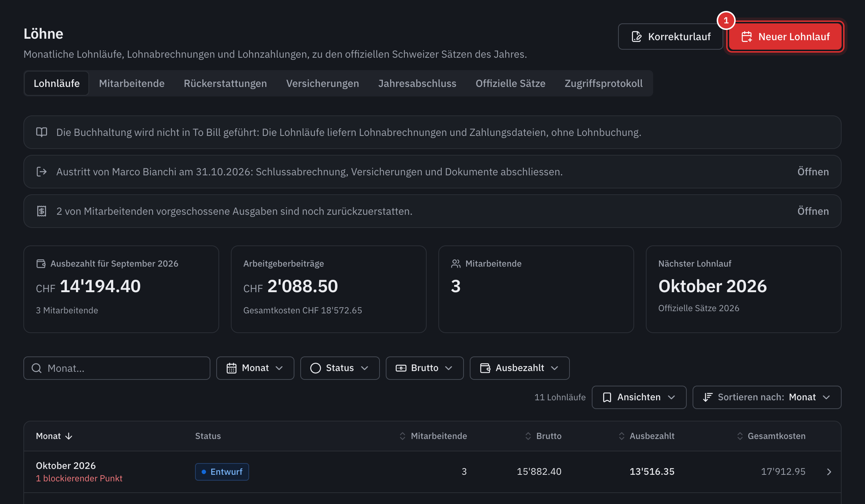Click the Entwurf status badge
Image resolution: width=865 pixels, height=504 pixels.
pos(222,472)
